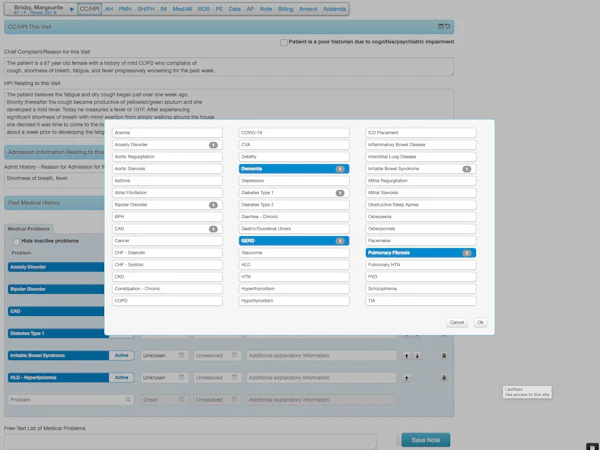This screenshot has width=600, height=450.
Task: Enable Hide inactive problems checkbox
Action: coord(16,241)
